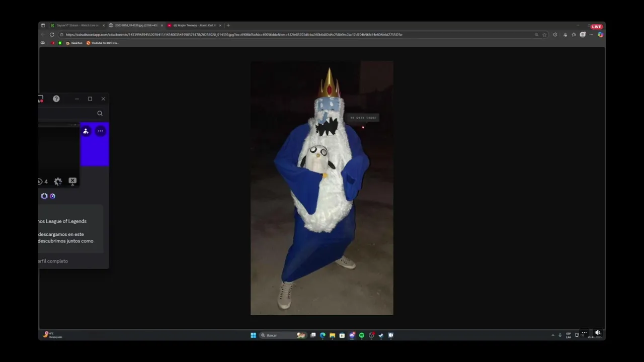Open Discord help question mark icon

click(x=56, y=99)
